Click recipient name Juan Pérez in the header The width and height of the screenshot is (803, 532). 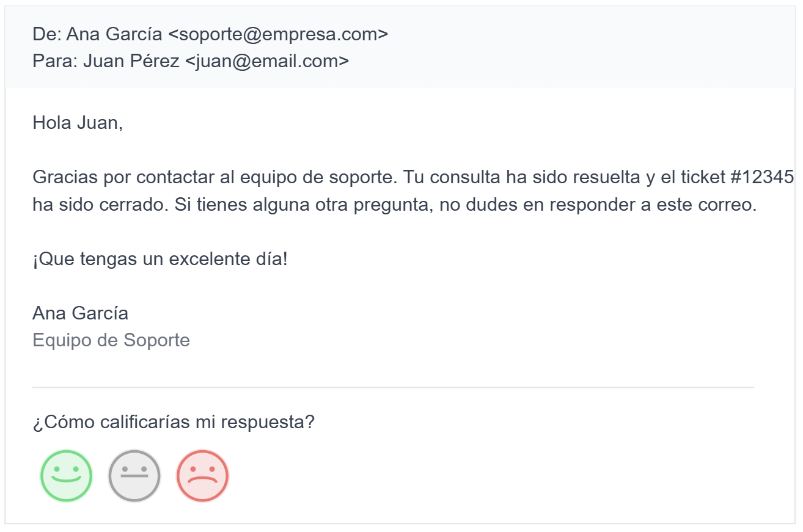131,61
